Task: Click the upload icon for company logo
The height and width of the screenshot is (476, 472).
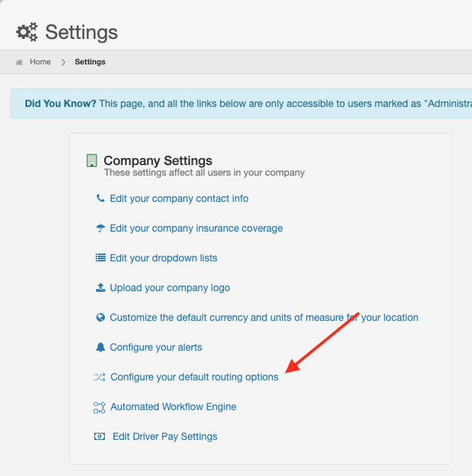Action: point(101,288)
